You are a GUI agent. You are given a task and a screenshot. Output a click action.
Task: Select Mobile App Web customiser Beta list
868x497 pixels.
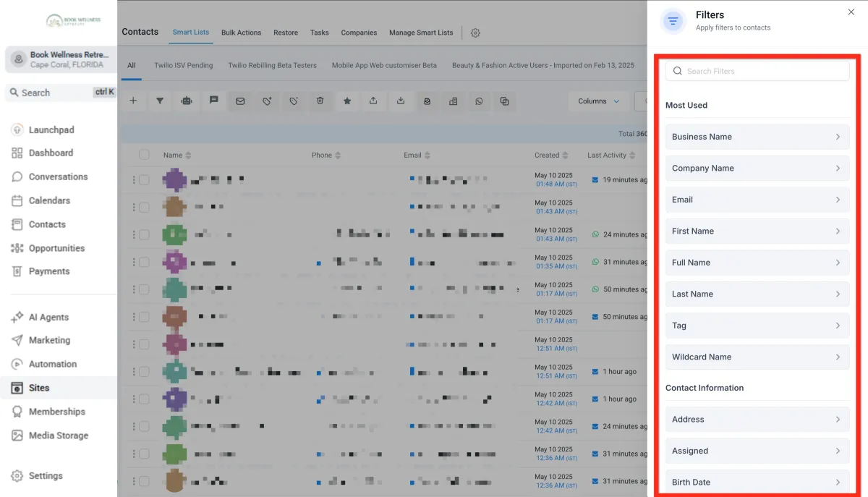384,65
